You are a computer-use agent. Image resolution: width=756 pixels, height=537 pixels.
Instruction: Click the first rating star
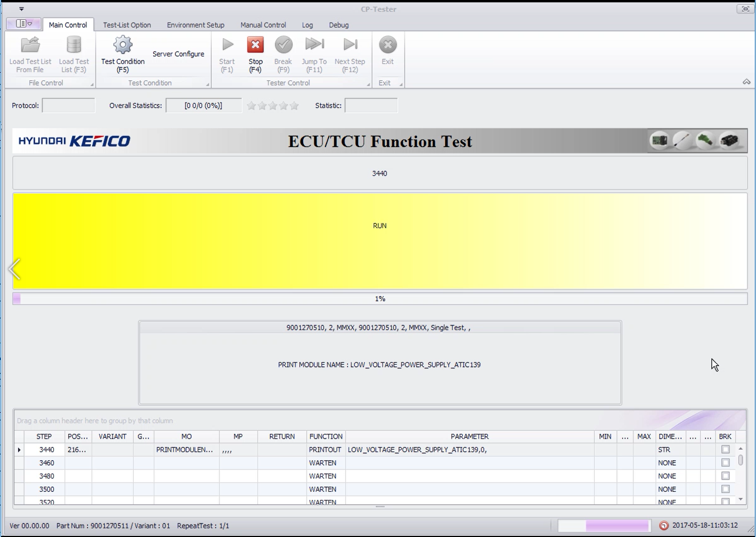coord(252,106)
